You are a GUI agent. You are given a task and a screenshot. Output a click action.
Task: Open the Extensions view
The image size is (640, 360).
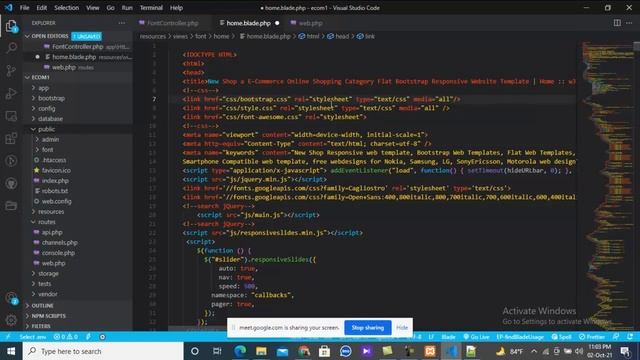click(11, 138)
